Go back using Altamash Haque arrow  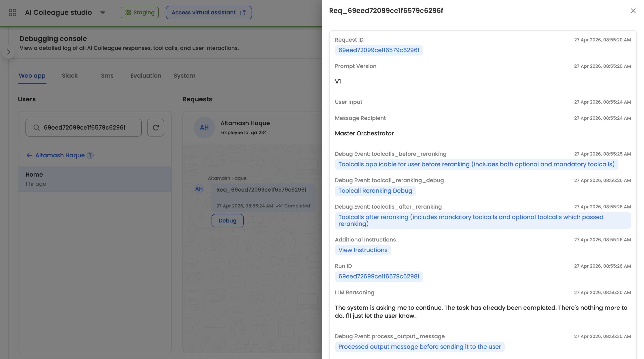(x=29, y=155)
